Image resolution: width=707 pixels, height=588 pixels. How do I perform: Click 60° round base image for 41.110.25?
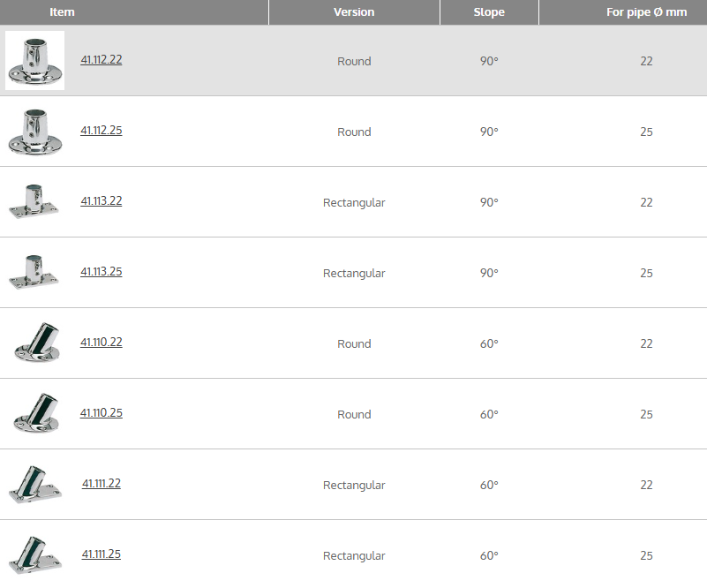click(x=36, y=413)
